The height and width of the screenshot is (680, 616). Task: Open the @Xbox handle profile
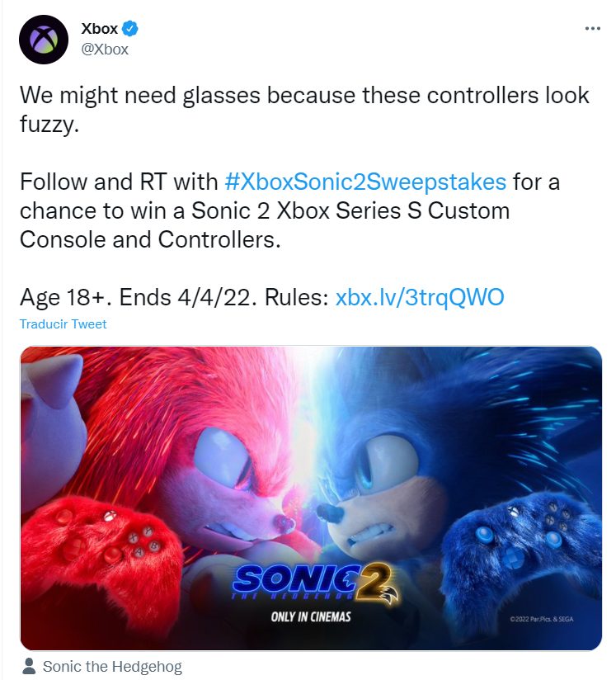pyautogui.click(x=105, y=49)
